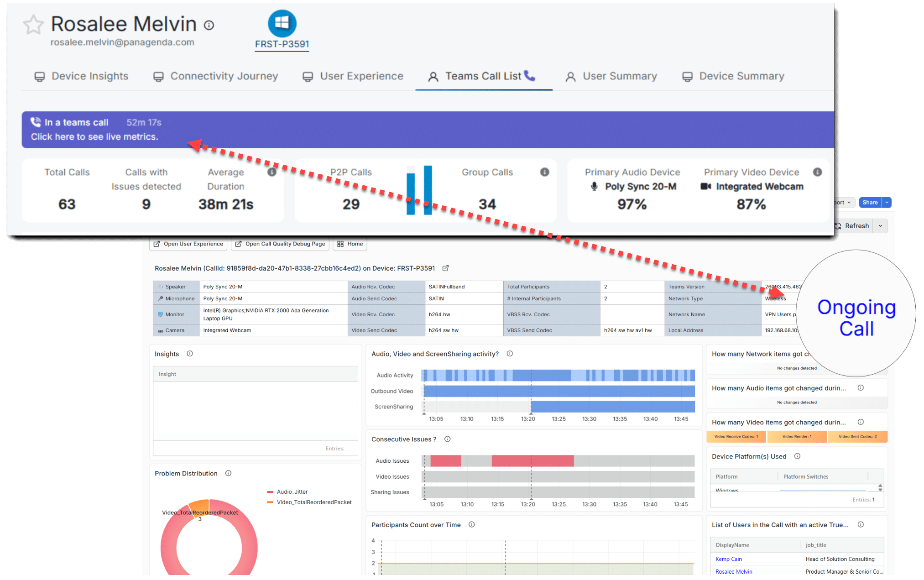Viewport: 924px width, 580px height.
Task: Show info for Total Calls card
Action: 272,172
